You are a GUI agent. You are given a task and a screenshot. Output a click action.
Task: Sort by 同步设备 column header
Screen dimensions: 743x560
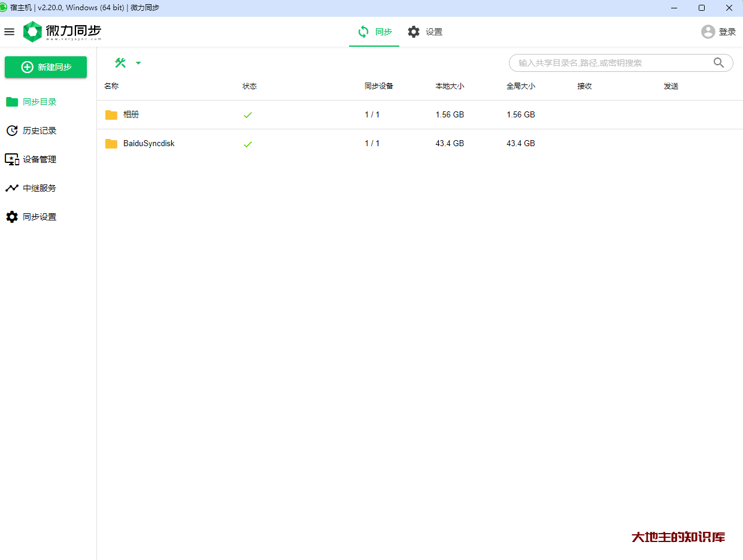pyautogui.click(x=379, y=86)
